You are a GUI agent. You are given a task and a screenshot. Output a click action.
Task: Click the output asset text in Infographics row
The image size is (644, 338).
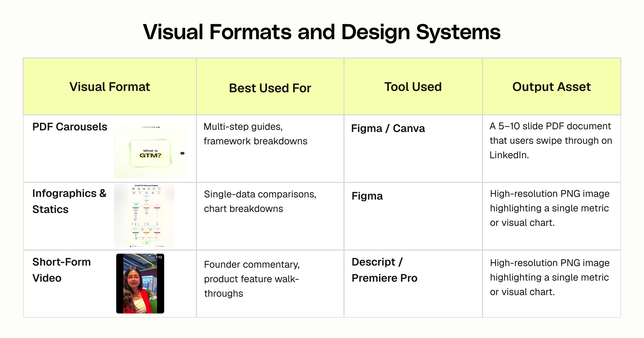coord(550,208)
